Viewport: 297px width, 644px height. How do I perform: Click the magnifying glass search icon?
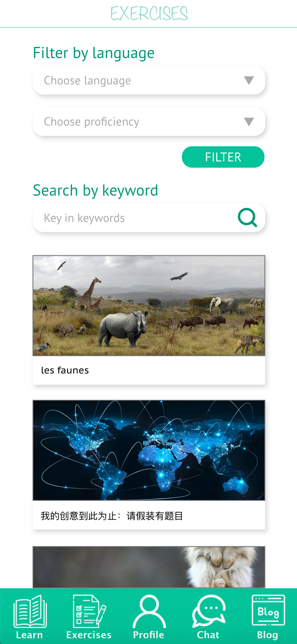pos(248,218)
